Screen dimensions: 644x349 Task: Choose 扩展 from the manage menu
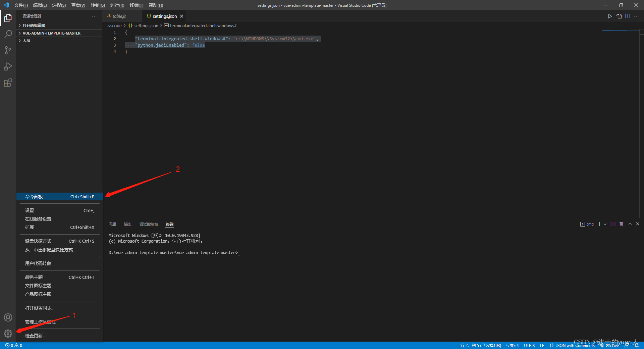click(x=60, y=227)
